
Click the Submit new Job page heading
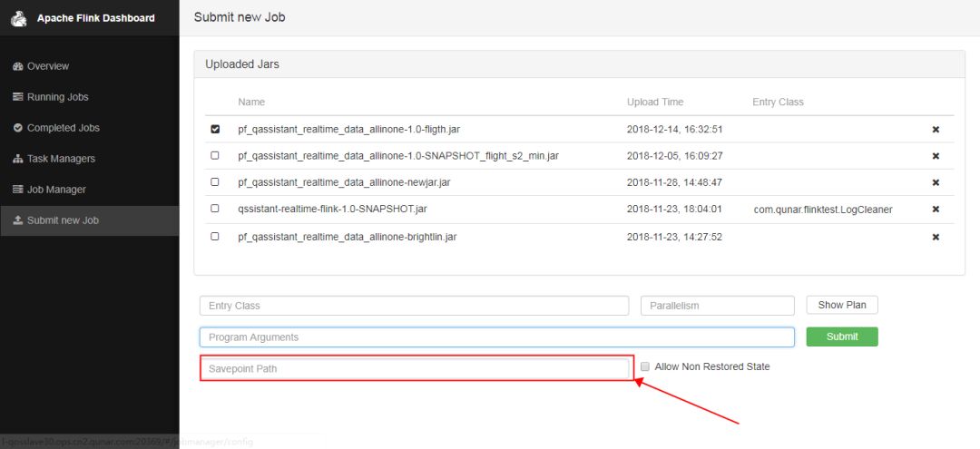pyautogui.click(x=240, y=17)
